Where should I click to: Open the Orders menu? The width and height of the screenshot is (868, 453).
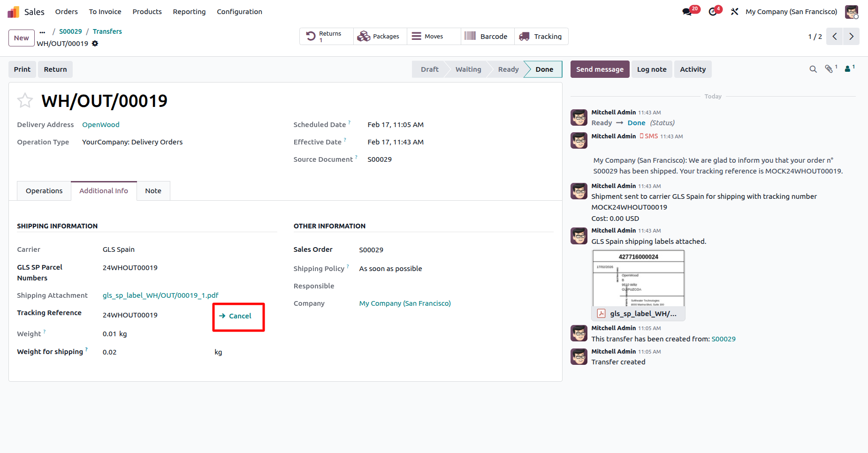coord(67,12)
